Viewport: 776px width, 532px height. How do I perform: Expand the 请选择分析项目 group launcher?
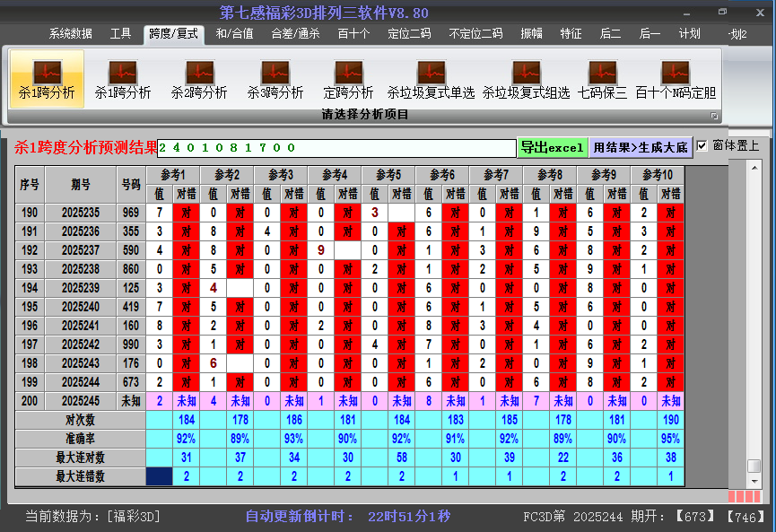pos(714,116)
